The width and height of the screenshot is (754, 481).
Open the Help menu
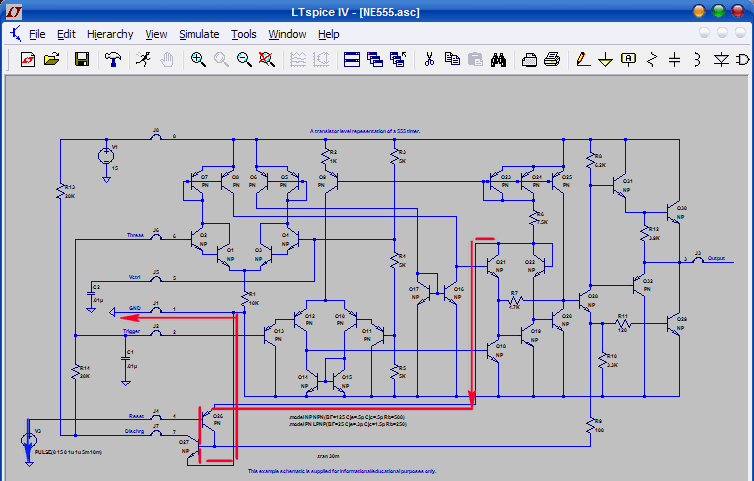click(329, 34)
